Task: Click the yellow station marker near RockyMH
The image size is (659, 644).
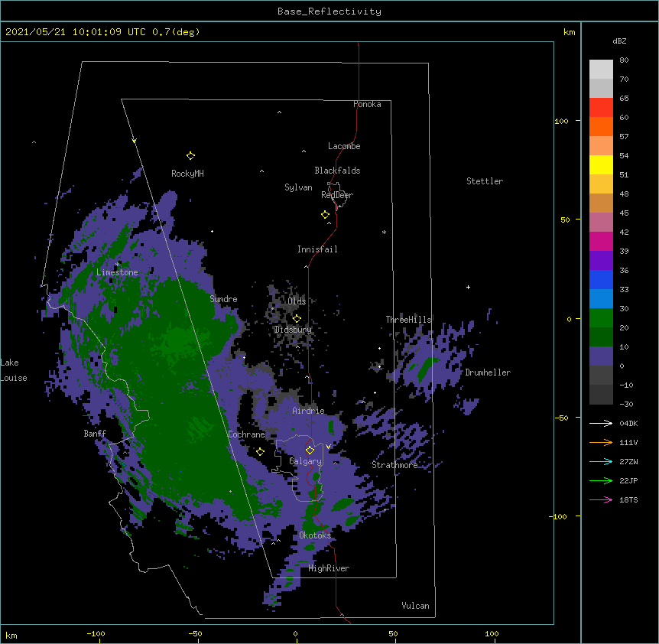Action: pyautogui.click(x=190, y=156)
